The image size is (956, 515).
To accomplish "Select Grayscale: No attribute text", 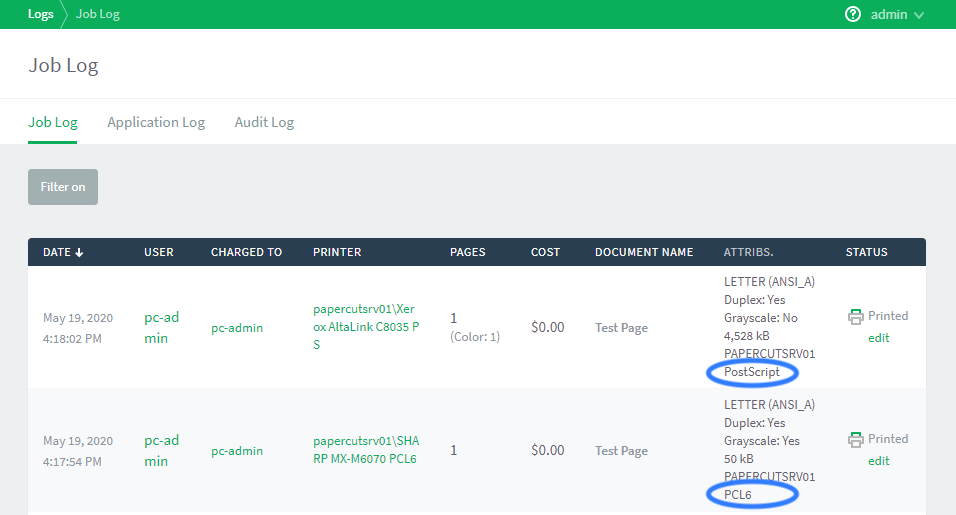I will 760,318.
